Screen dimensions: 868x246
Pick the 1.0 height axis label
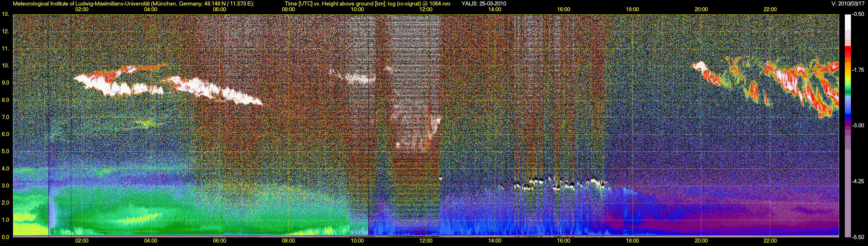[x=5, y=220]
